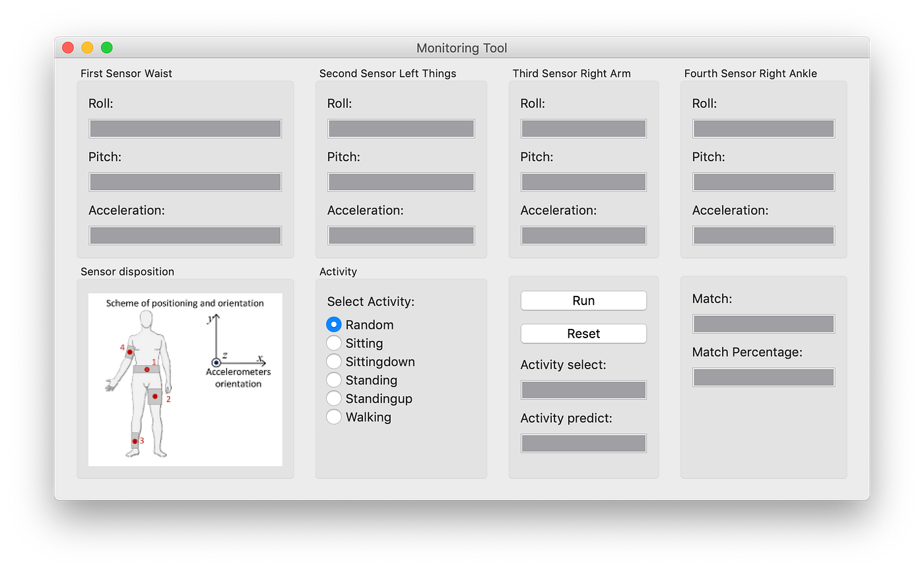Pick the Standing activity

[x=334, y=380]
